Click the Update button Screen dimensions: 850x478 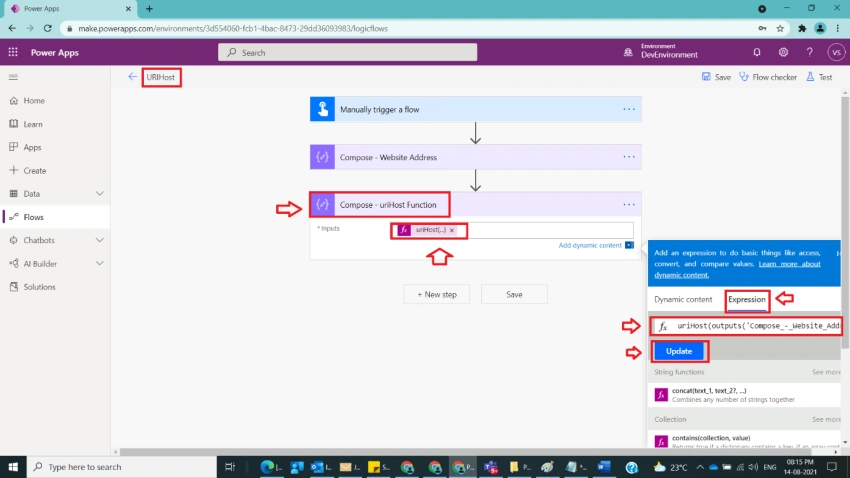(679, 351)
